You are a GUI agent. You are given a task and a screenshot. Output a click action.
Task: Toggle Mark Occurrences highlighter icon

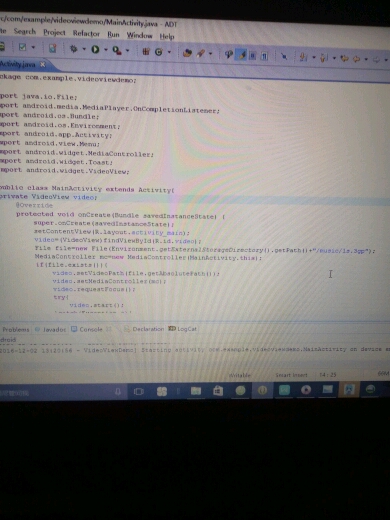(241, 55)
